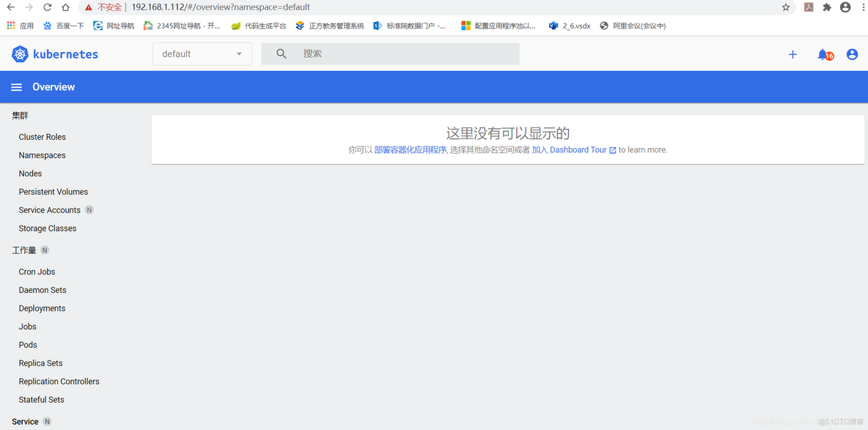Open the default namespace dropdown
868x430 pixels.
pyautogui.click(x=202, y=53)
